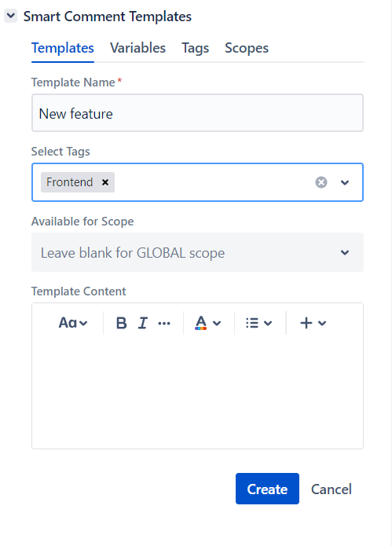
Task: Open text color dropdown arrow
Action: tap(217, 324)
